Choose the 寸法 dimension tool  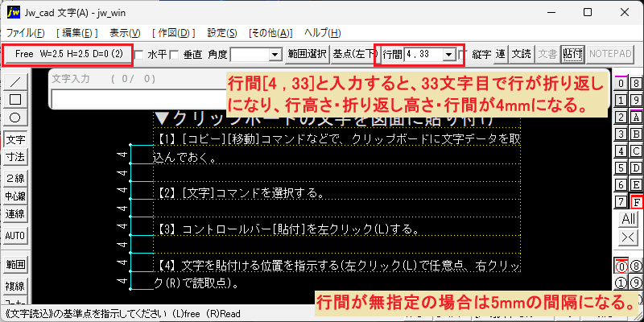tap(15, 156)
